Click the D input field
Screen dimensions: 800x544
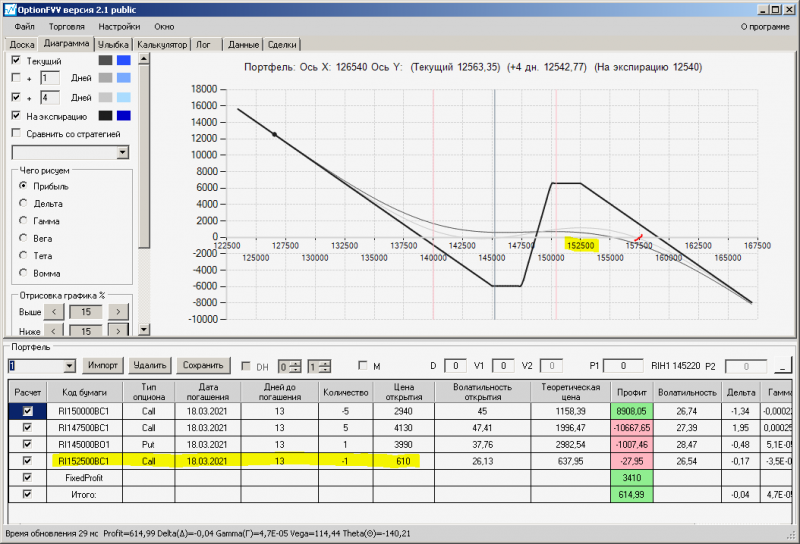tap(456, 365)
